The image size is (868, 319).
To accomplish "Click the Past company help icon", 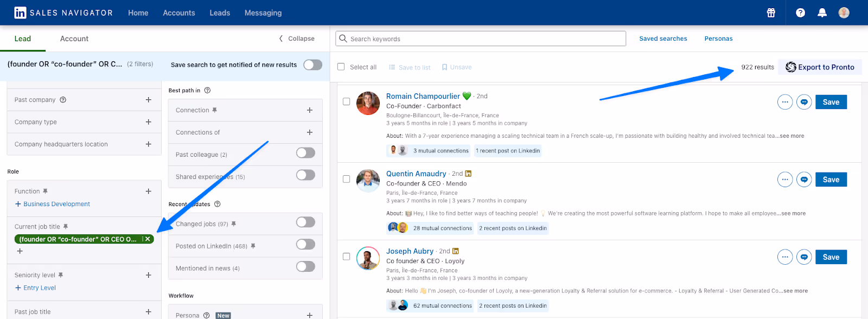I will point(63,100).
